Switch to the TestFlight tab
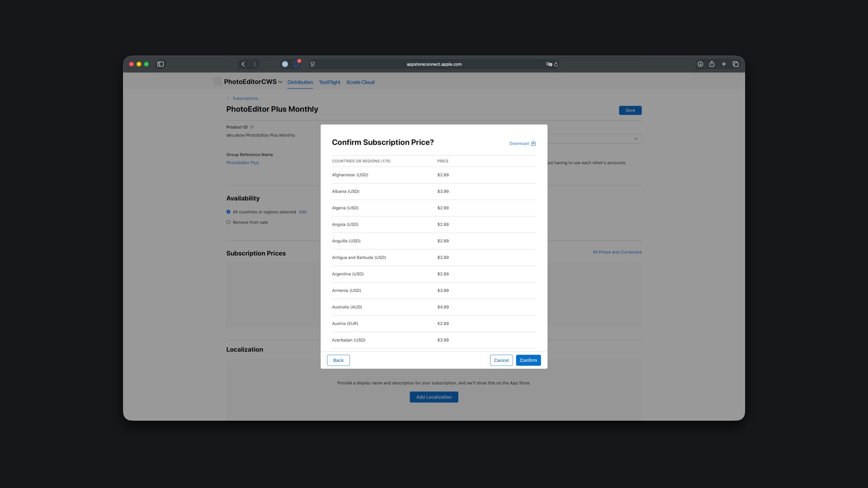868x488 pixels. click(x=329, y=82)
